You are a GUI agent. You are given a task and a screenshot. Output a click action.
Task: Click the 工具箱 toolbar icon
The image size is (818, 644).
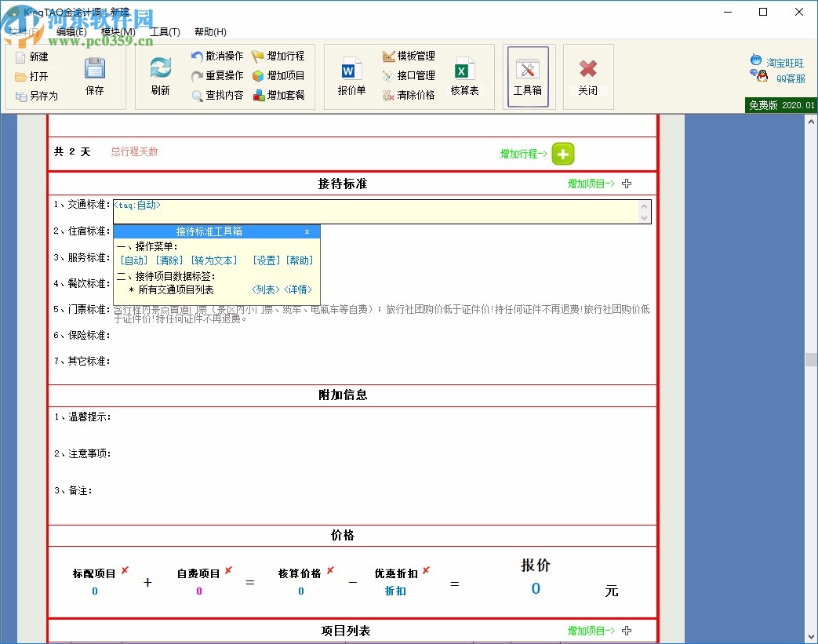529,76
